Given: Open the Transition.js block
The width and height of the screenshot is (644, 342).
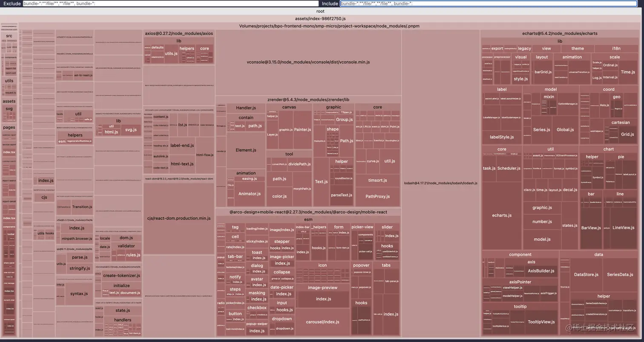Looking at the screenshot, I should pos(82,207).
